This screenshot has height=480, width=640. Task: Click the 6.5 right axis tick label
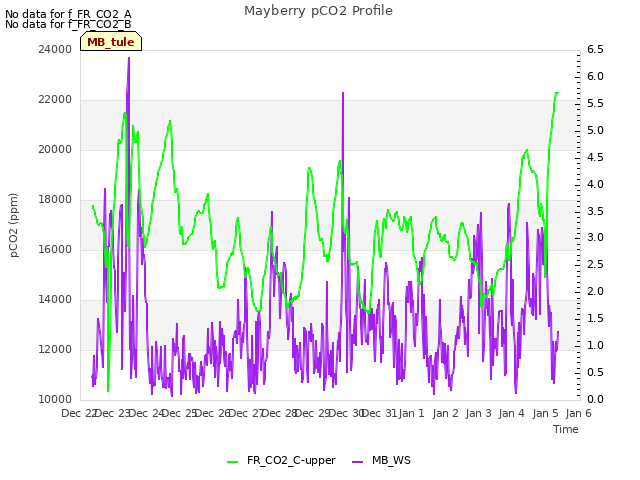tap(595, 49)
